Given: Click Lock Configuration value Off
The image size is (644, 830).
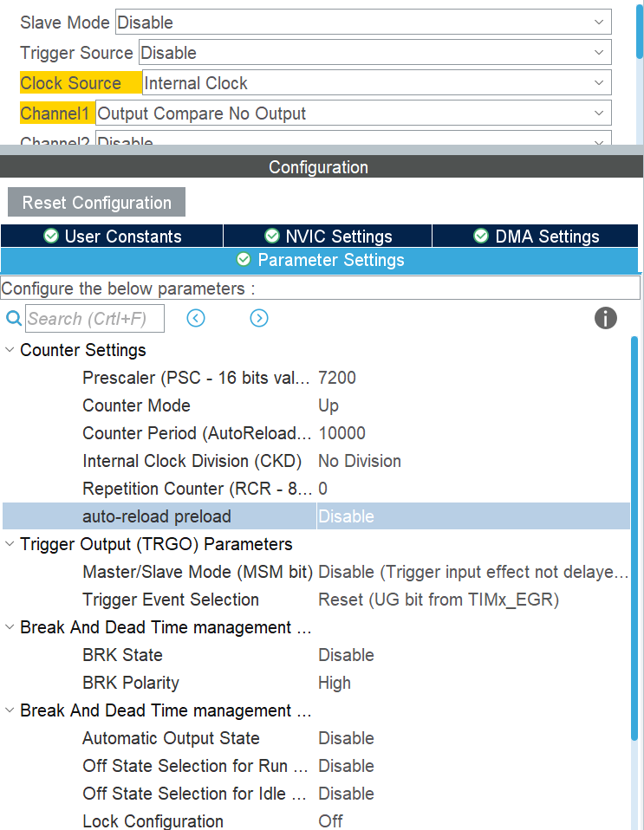Looking at the screenshot, I should click(330, 821).
